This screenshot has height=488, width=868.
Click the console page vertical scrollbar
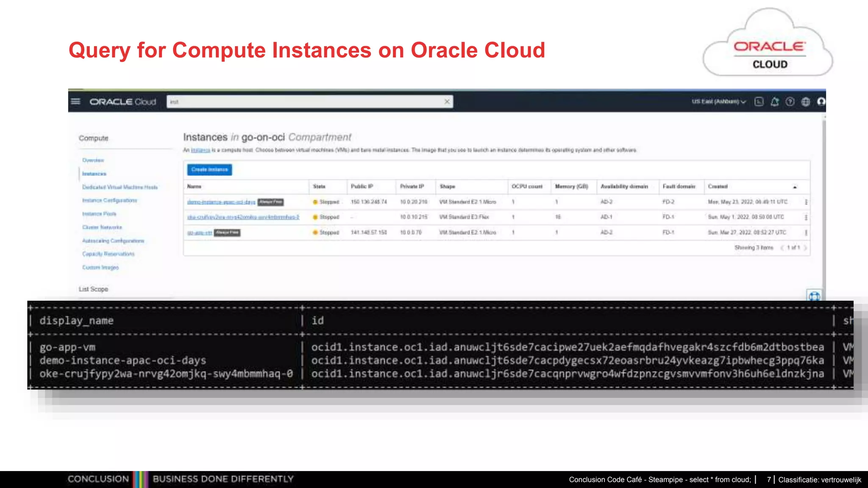coord(824,208)
